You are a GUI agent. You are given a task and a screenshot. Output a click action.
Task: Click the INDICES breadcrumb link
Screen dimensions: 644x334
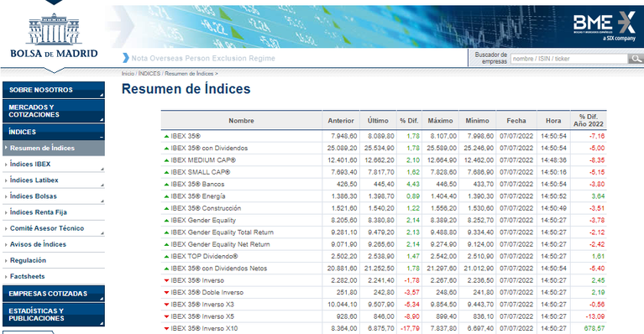click(149, 74)
